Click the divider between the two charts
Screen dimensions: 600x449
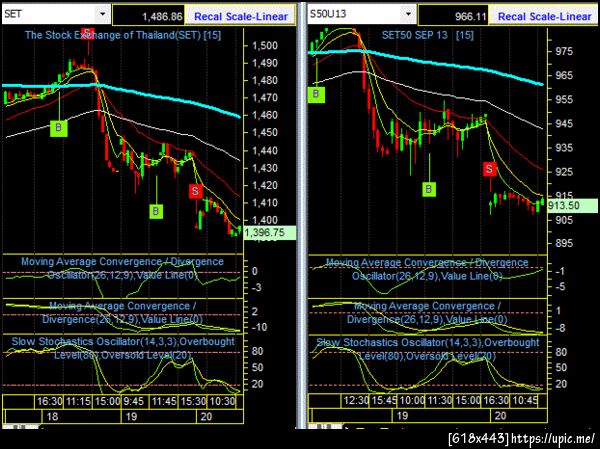(302, 214)
